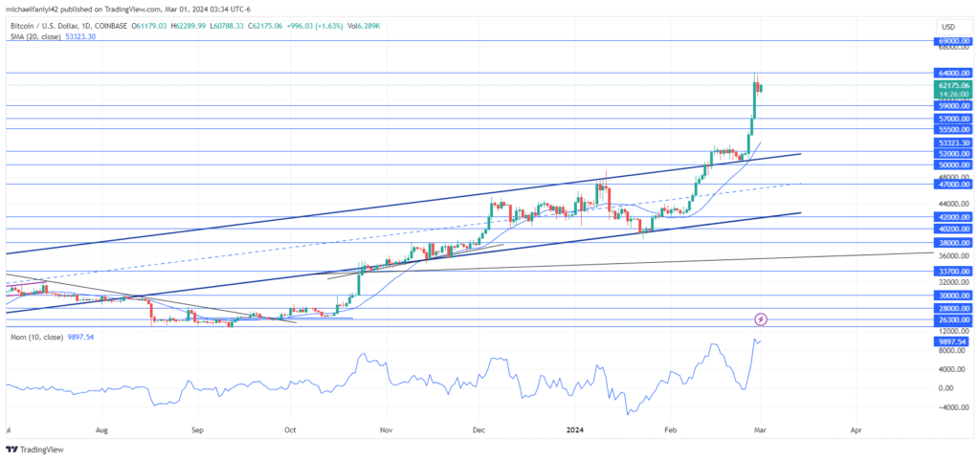This screenshot has height=460, width=980.
Task: Click the 44000.00 price axis tick
Action: click(x=954, y=204)
